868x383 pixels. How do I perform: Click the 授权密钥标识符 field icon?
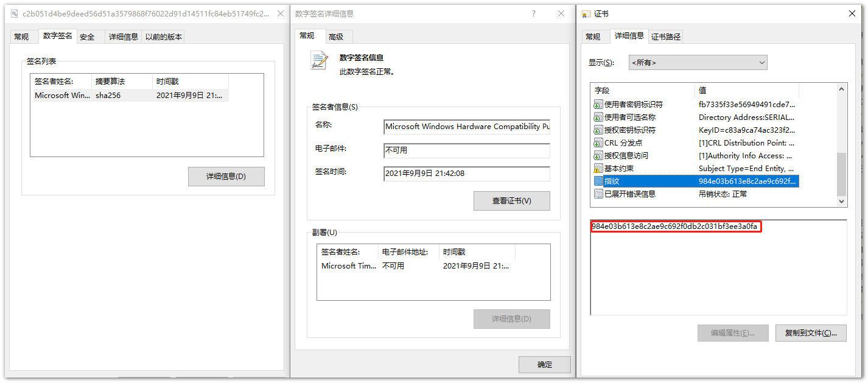coord(598,130)
